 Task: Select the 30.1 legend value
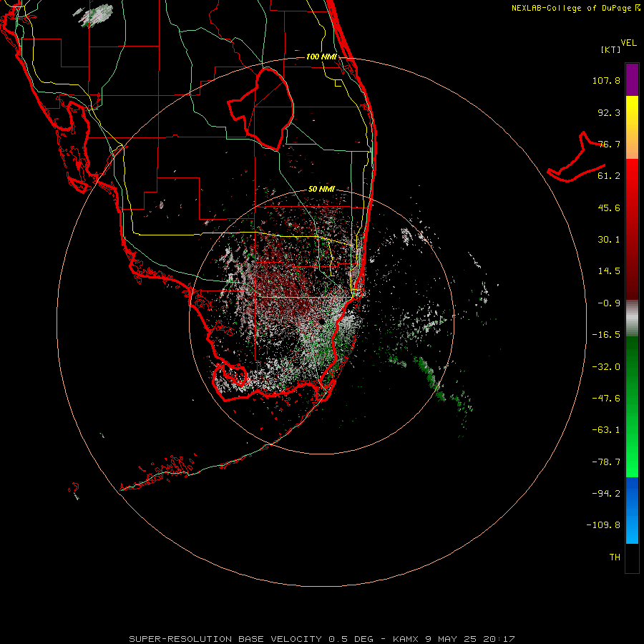click(x=609, y=240)
